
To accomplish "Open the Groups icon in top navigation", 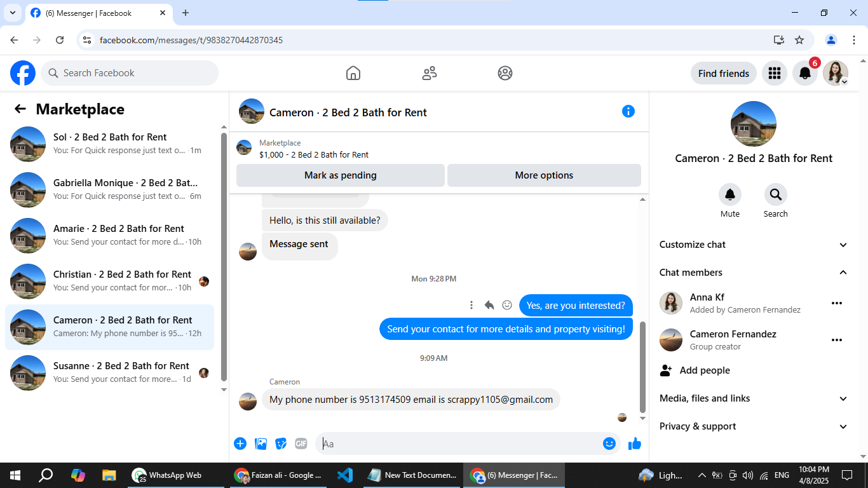I will pos(505,73).
